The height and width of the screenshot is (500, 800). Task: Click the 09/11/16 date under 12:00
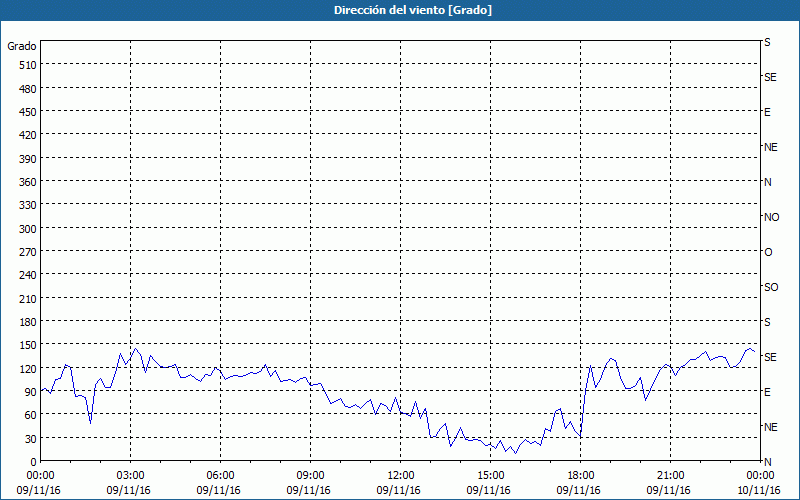398,490
